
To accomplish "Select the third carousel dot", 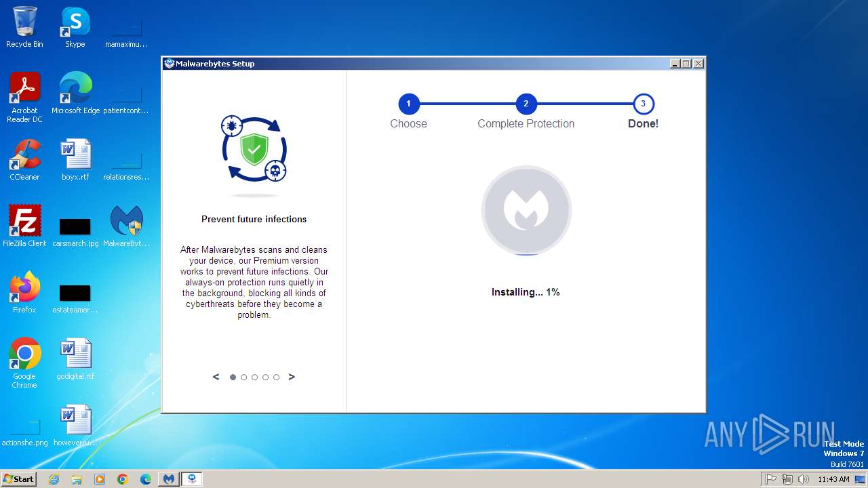I will (255, 378).
